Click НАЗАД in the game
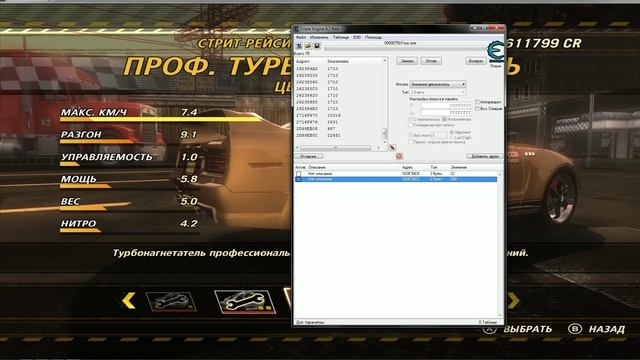This screenshot has width=640, height=360. 607,329
